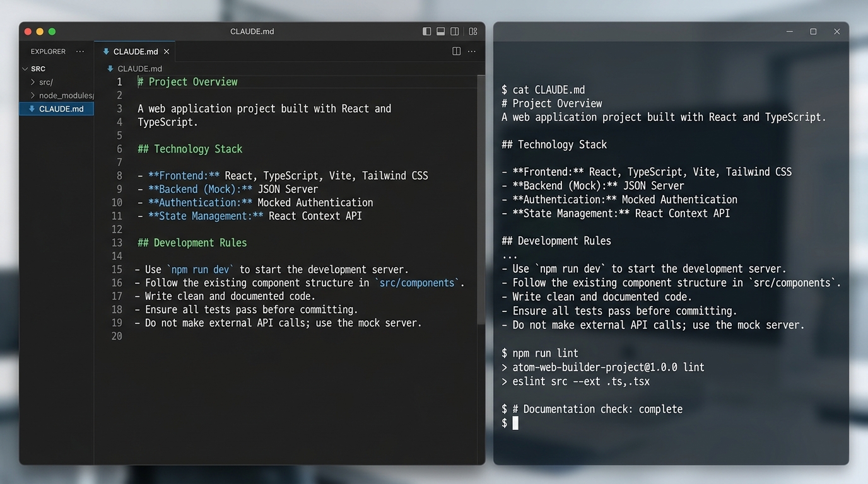Viewport: 868px width, 484px height.
Task: Click the Split Editor Right icon
Action: click(456, 52)
